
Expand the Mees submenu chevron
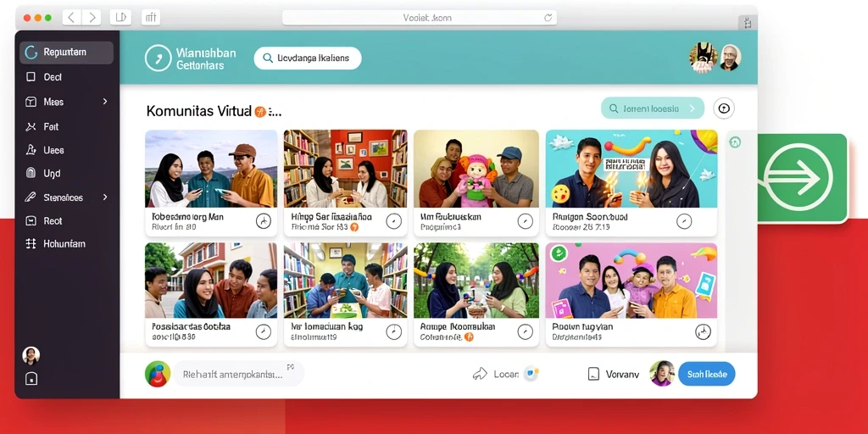tap(105, 102)
